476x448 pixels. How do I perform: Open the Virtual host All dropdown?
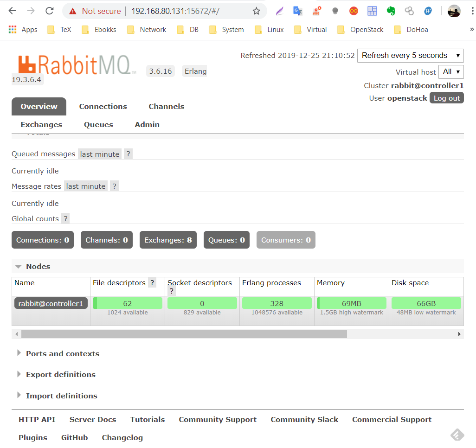pyautogui.click(x=451, y=72)
